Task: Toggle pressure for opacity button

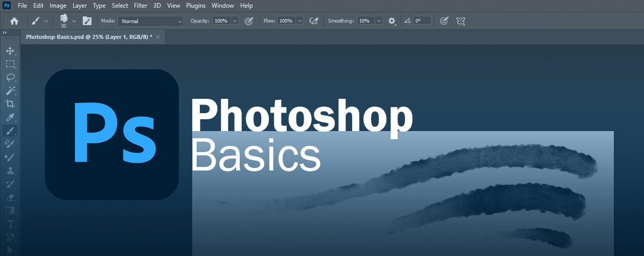Action: [x=249, y=21]
